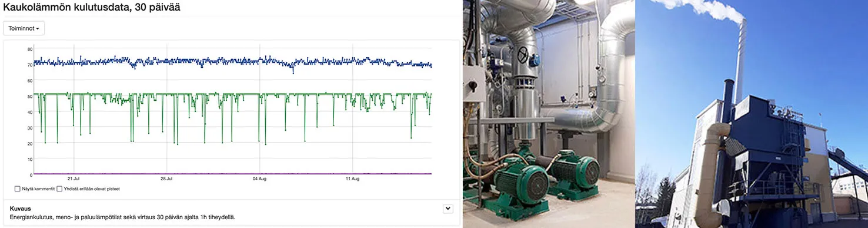Click the Kaukolämmön kulutusdata page title

tap(92, 8)
